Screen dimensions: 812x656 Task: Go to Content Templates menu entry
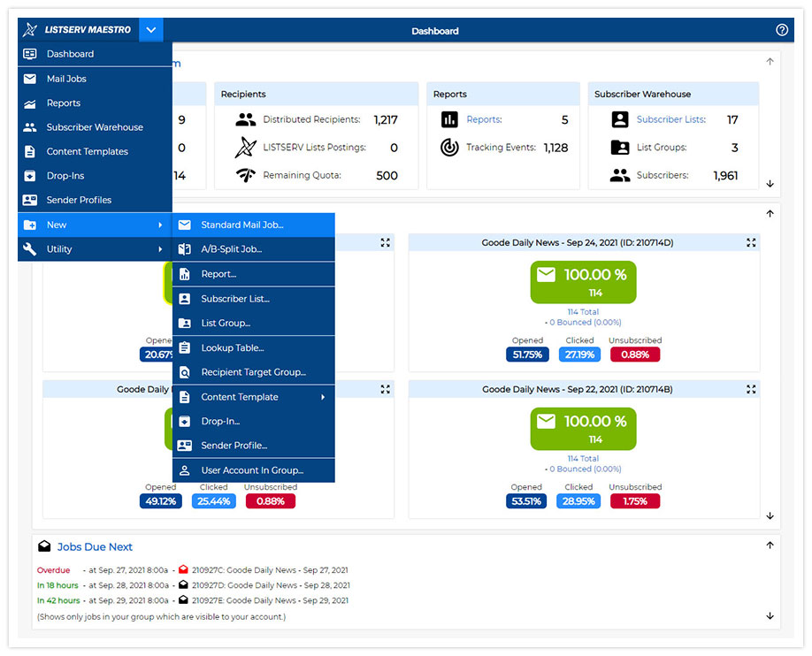pyautogui.click(x=95, y=152)
